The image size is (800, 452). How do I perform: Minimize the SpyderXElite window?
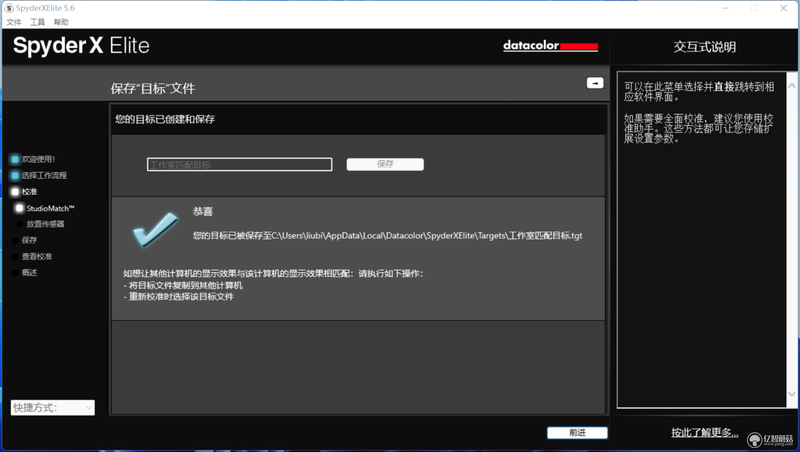[726, 8]
